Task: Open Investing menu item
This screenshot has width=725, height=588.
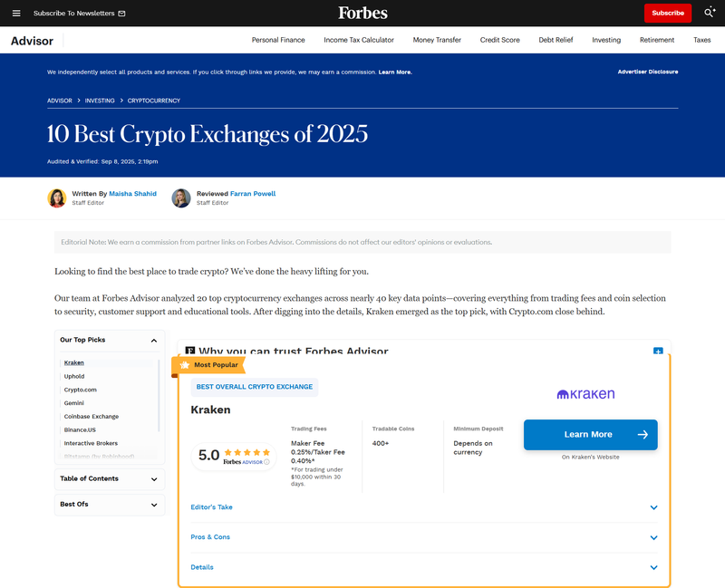Action: (606, 40)
